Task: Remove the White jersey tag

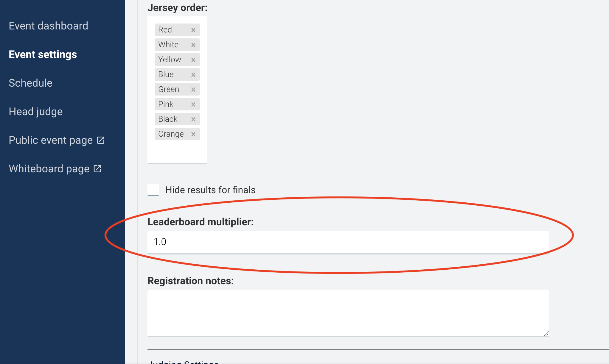Action: coord(193,45)
